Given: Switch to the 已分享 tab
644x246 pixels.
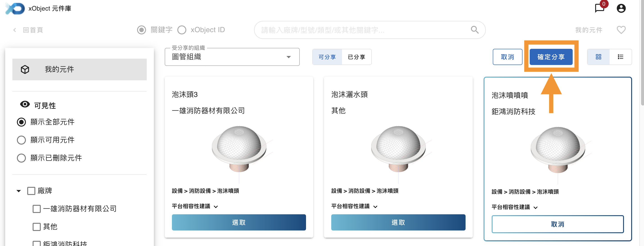Looking at the screenshot, I should point(356,57).
